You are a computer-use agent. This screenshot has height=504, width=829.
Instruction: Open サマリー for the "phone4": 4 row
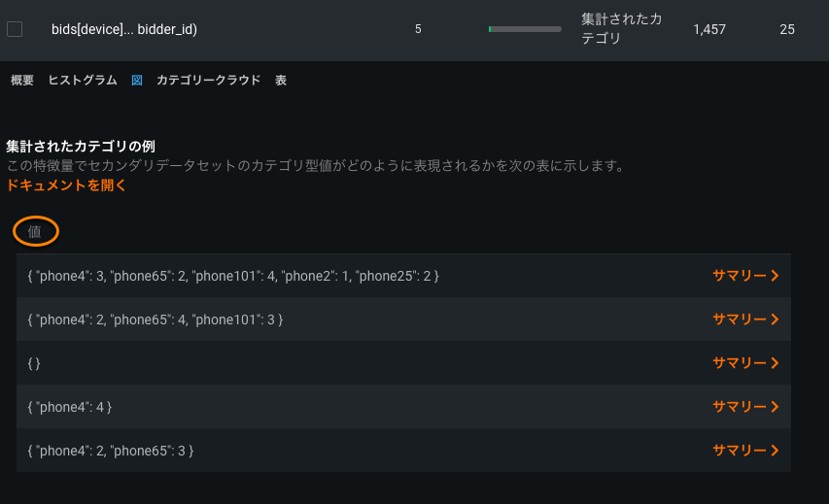pyautogui.click(x=745, y=407)
